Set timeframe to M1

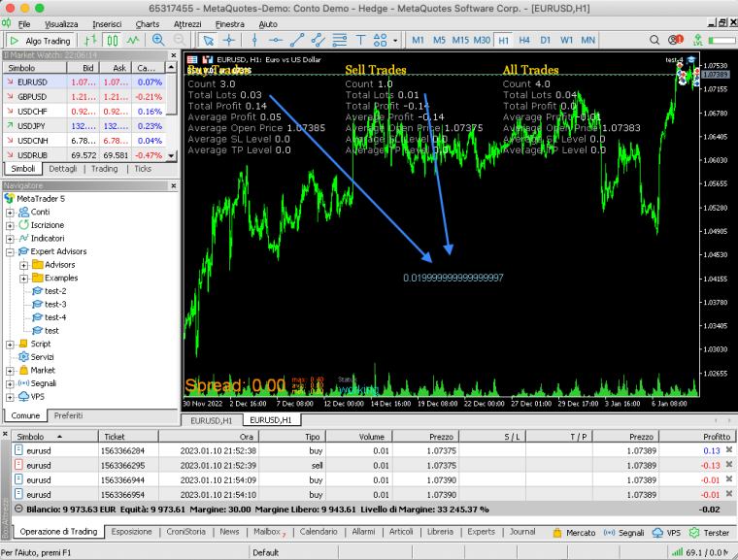[418, 41]
